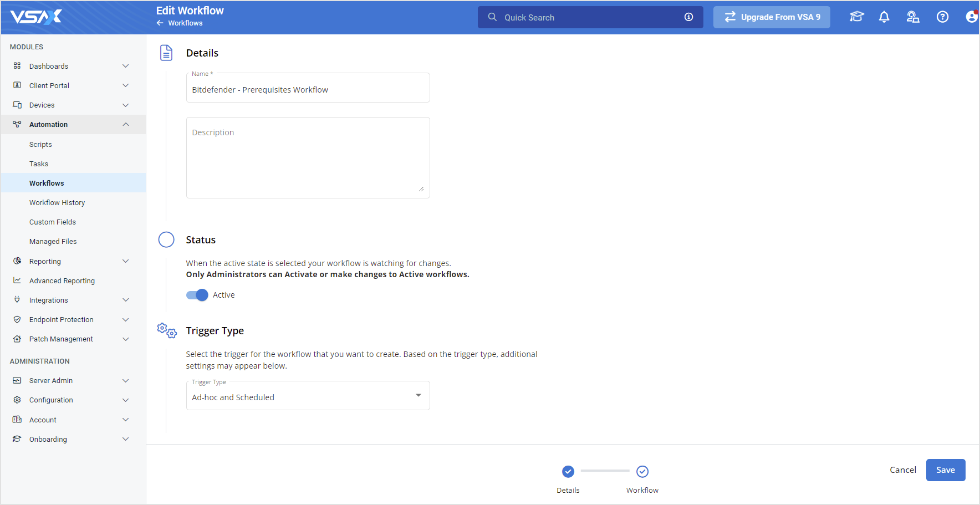Click the graduation cap training icon
This screenshot has height=505, width=980.
(x=856, y=17)
